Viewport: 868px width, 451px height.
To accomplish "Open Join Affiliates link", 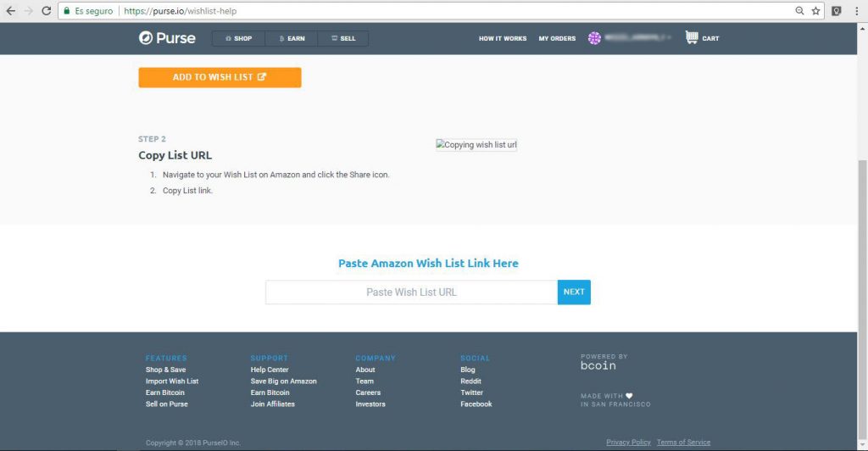I will click(x=272, y=404).
